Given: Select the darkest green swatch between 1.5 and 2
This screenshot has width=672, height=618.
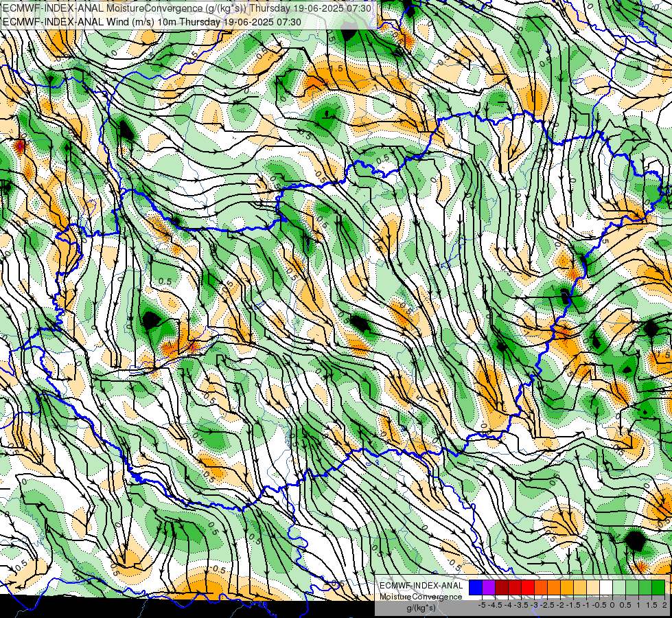Looking at the screenshot, I should pos(659,588).
